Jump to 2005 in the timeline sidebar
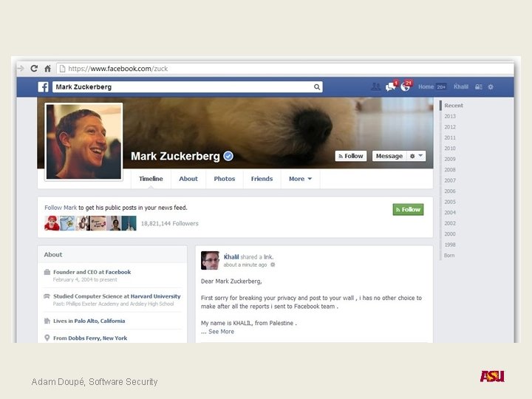The height and width of the screenshot is (399, 532). coord(450,202)
